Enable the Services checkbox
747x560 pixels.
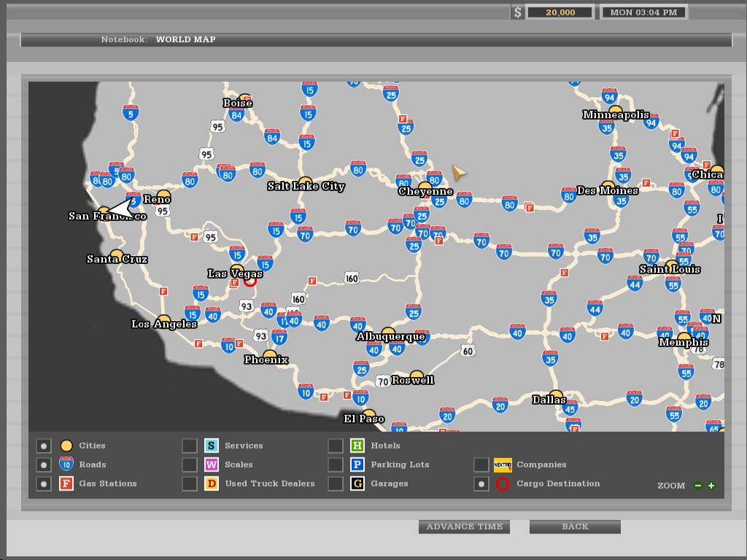pyautogui.click(x=189, y=445)
